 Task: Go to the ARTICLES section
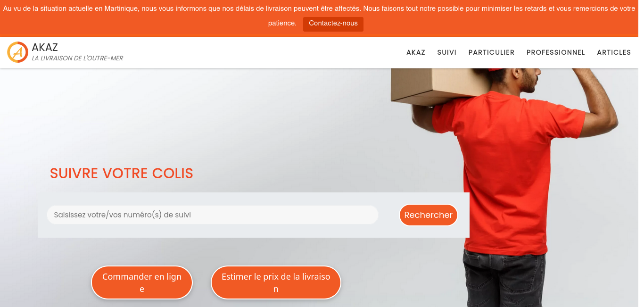[x=614, y=52]
